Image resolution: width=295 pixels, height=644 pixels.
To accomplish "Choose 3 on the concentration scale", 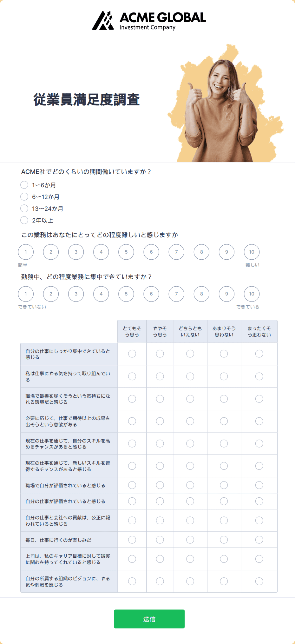I will tap(76, 294).
